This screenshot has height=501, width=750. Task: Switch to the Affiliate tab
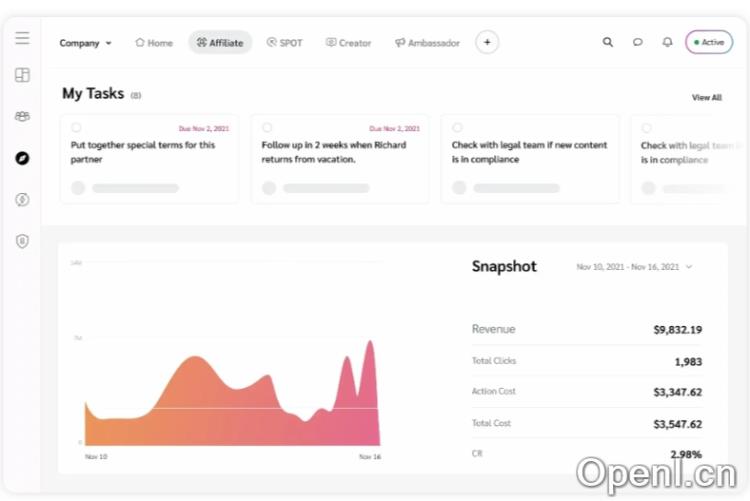(x=220, y=43)
